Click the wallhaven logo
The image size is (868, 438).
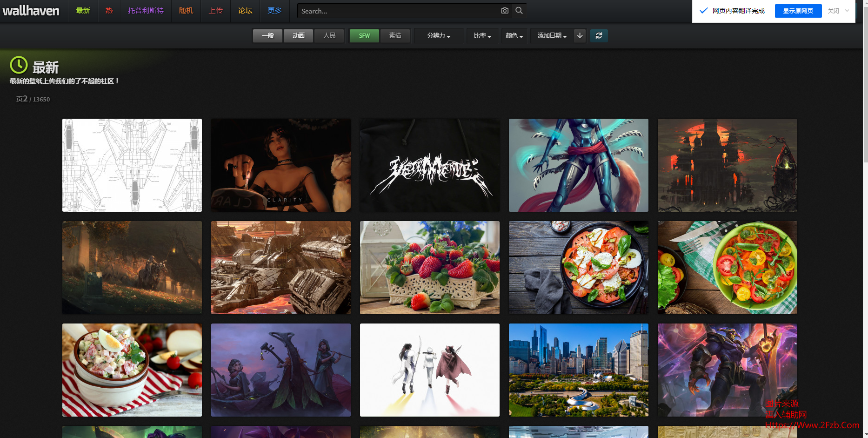31,11
